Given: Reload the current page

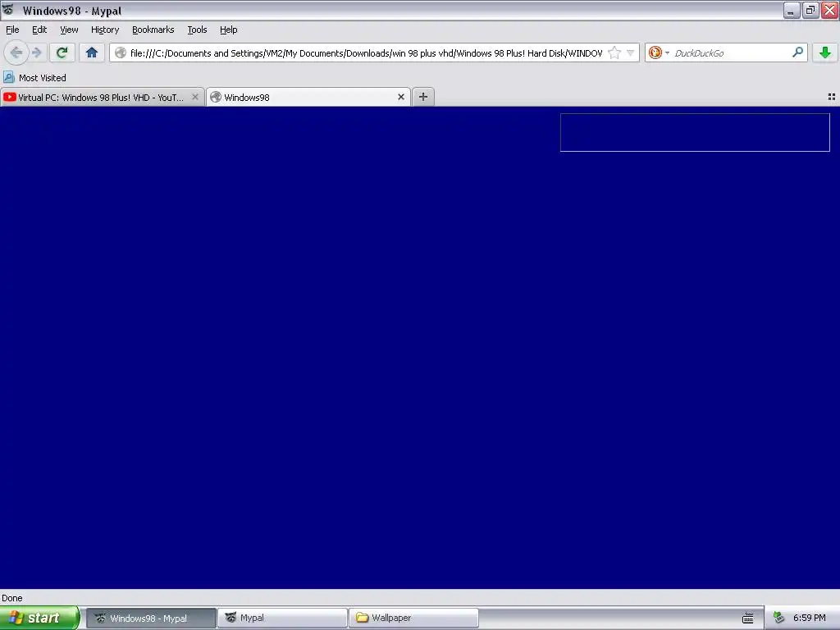Looking at the screenshot, I should (62, 52).
